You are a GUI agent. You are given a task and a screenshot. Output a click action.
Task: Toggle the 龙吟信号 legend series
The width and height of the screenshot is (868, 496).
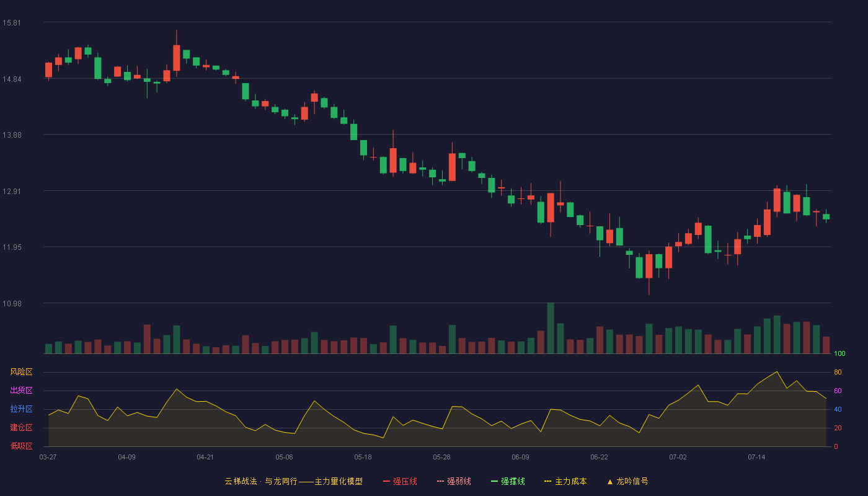[x=627, y=481]
